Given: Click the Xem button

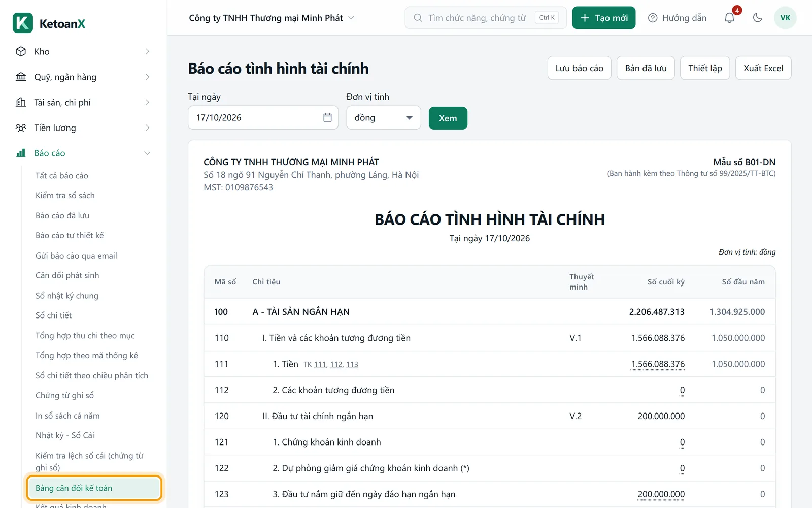Looking at the screenshot, I should [x=448, y=118].
